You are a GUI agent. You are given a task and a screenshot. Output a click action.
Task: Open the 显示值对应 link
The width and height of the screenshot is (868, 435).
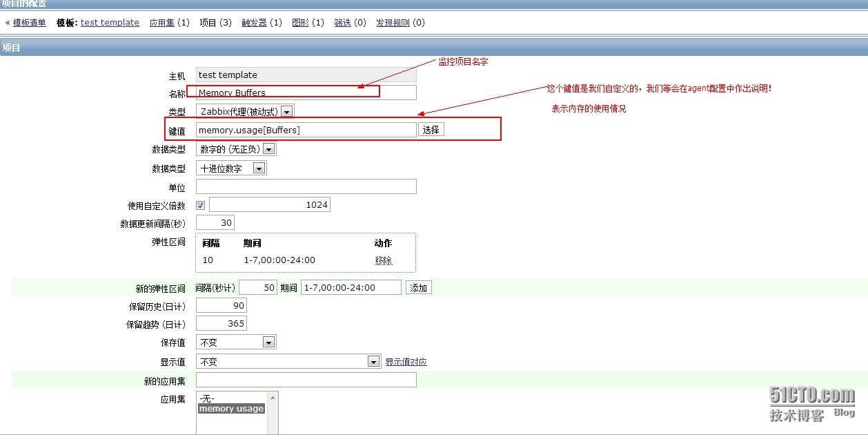[x=406, y=362]
